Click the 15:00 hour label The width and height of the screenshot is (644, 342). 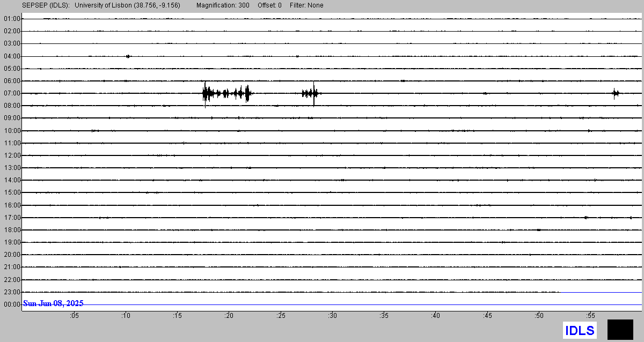(12, 192)
